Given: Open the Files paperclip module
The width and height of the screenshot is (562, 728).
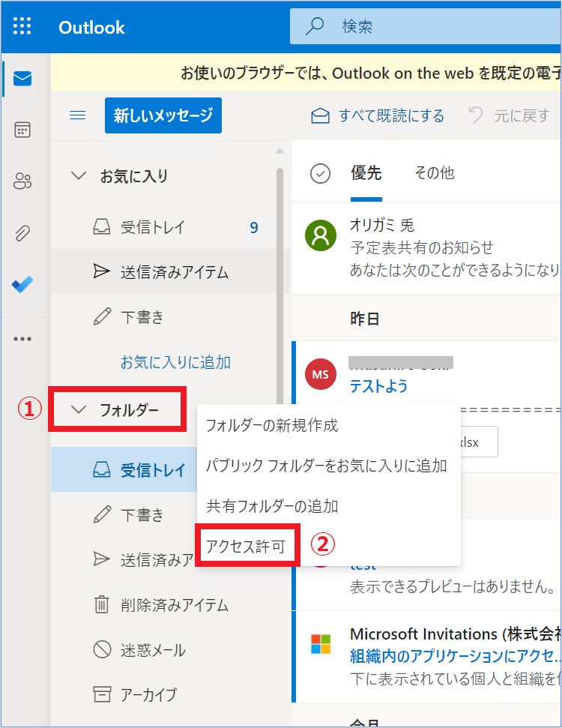Looking at the screenshot, I should point(22,233).
